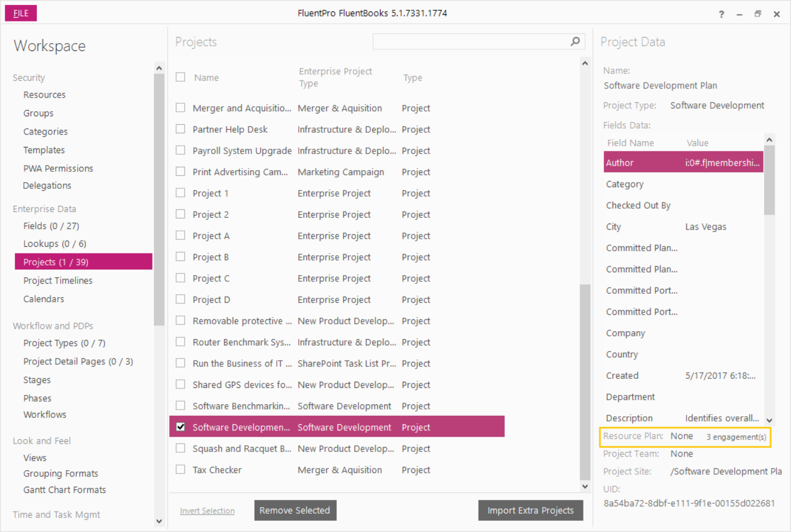Open Gantt Chart Formats
Image resolution: width=791 pixels, height=532 pixels.
(65, 490)
